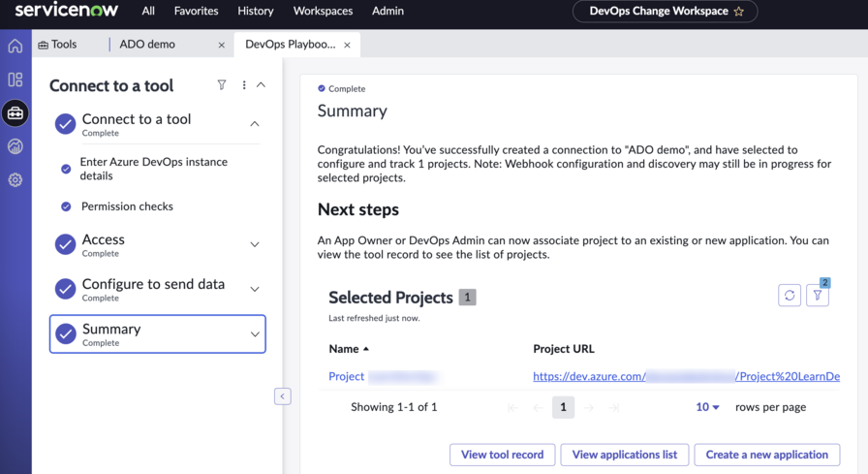Collapse the left playbook panel
Screen dimensions: 868x474
coord(282,395)
